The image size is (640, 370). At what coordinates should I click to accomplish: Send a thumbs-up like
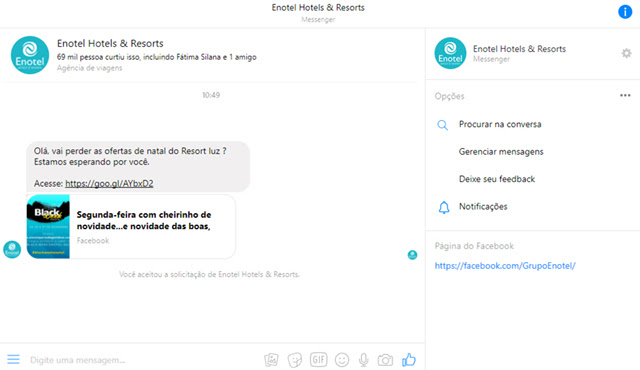[x=409, y=359]
